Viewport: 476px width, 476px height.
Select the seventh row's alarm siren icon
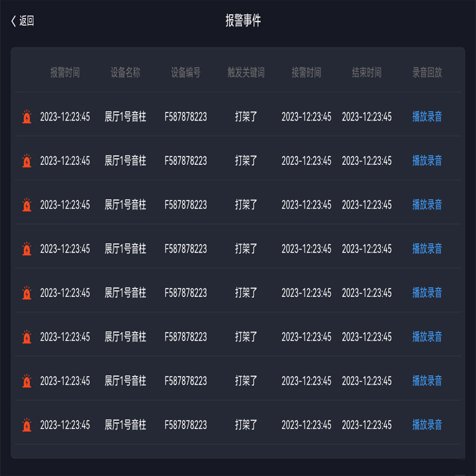(27, 381)
